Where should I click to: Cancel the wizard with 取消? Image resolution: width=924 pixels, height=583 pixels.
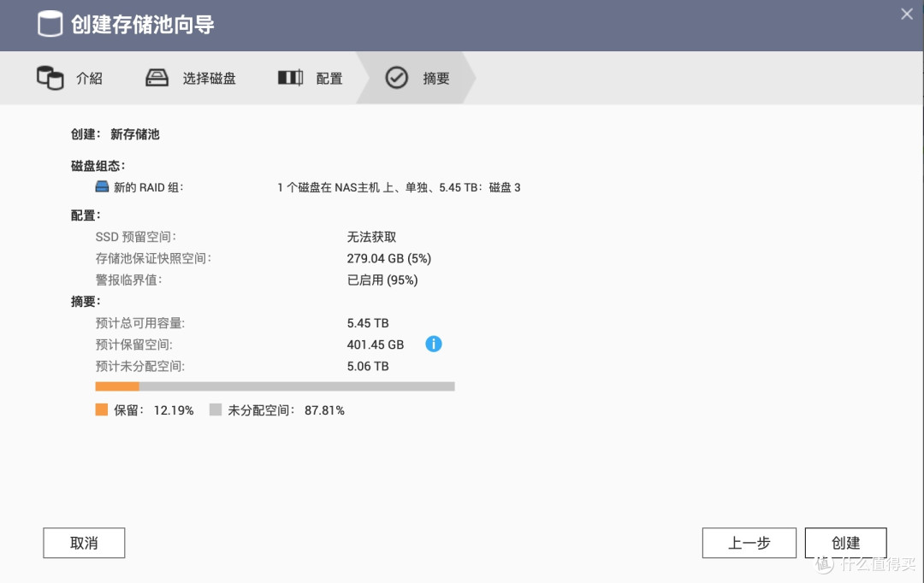tap(84, 542)
